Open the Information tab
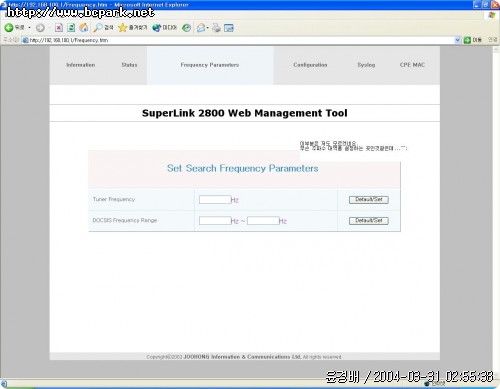Screen dimensions: 500x389 pyautogui.click(x=81, y=65)
